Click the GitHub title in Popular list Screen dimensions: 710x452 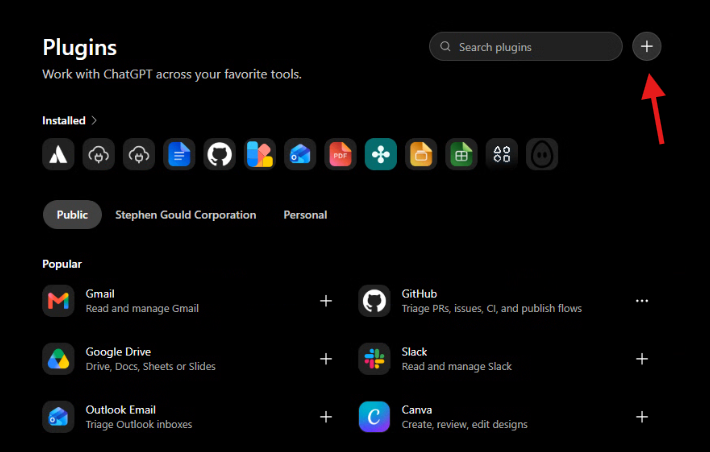pyautogui.click(x=419, y=294)
